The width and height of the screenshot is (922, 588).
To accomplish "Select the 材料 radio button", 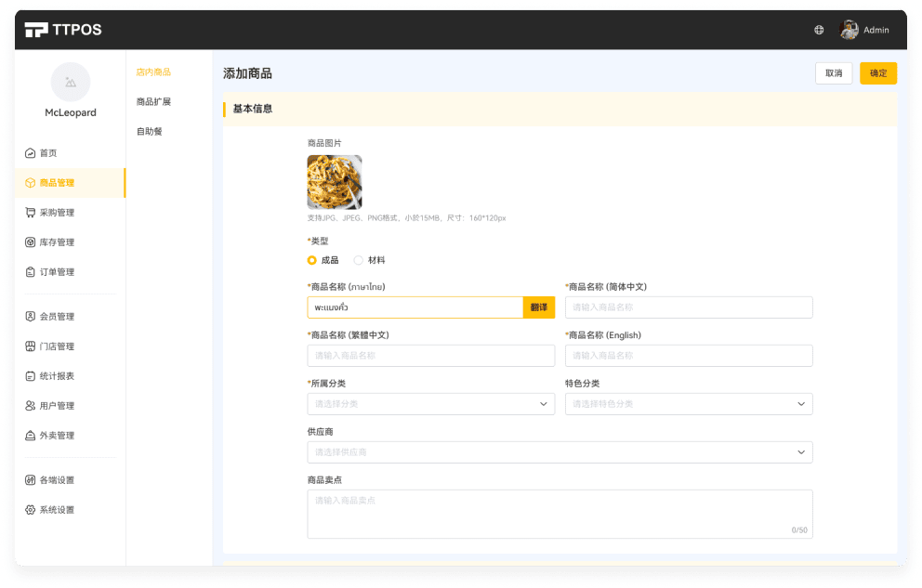I will tap(359, 260).
